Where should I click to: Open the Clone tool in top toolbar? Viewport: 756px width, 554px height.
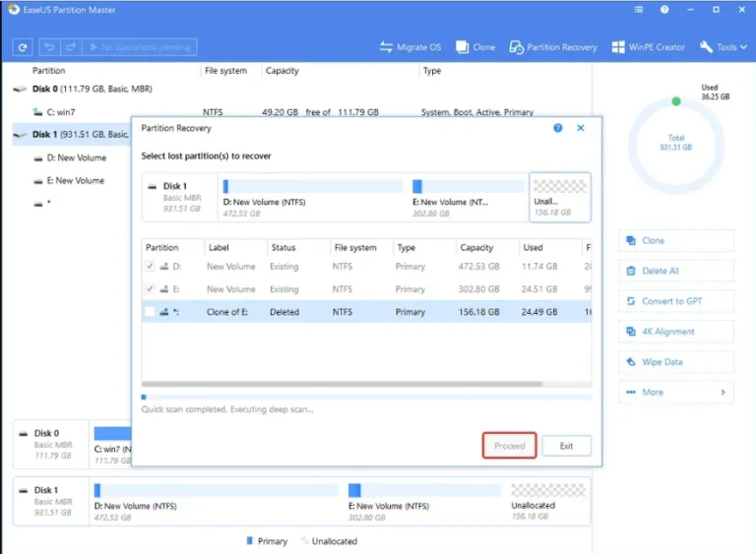coord(475,47)
